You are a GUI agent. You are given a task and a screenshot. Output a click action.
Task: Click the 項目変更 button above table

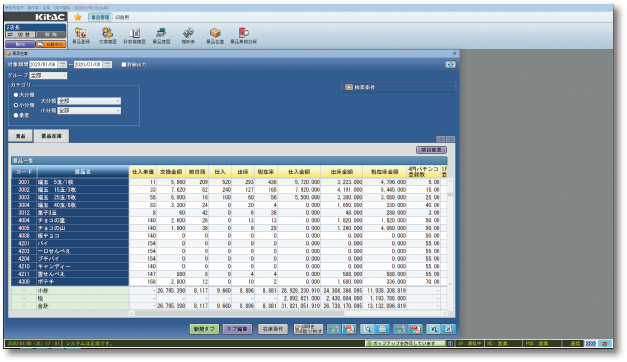point(431,150)
